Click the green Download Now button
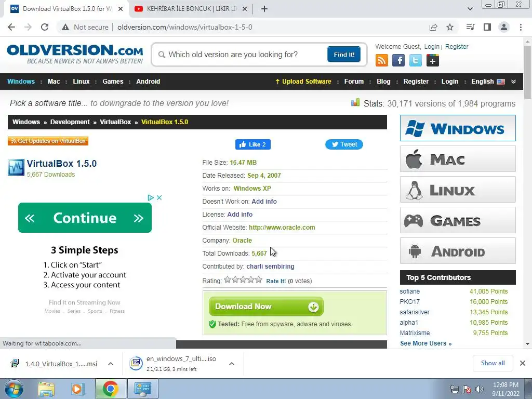This screenshot has height=399, width=532. pyautogui.click(x=266, y=307)
